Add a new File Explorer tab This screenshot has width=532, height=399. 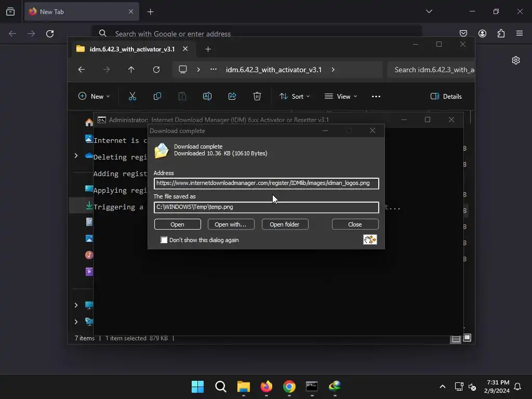pyautogui.click(x=208, y=49)
